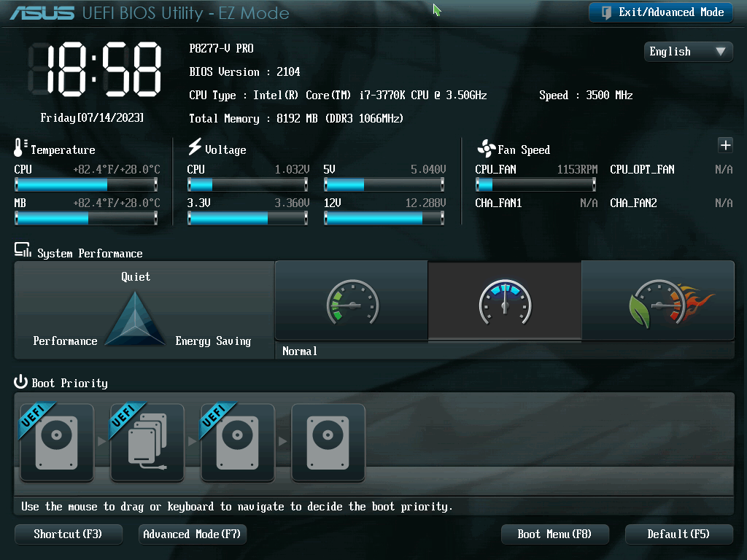
Task: Click the CPU_OPT_FAN label
Action: (642, 169)
